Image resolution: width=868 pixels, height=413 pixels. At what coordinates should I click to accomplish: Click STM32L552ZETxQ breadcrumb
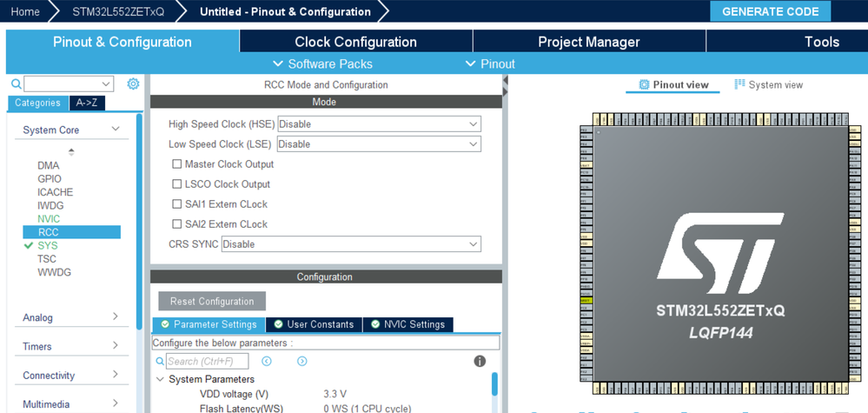pyautogui.click(x=118, y=11)
